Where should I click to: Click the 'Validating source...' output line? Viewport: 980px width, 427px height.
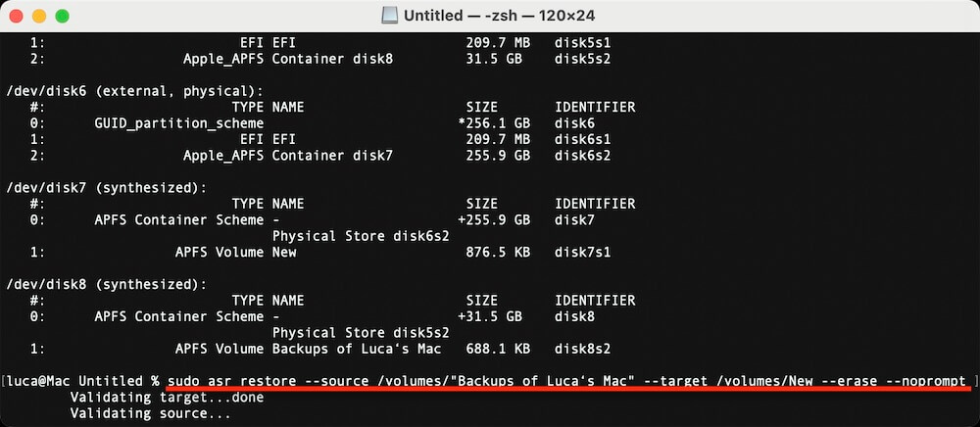pyautogui.click(x=151, y=413)
